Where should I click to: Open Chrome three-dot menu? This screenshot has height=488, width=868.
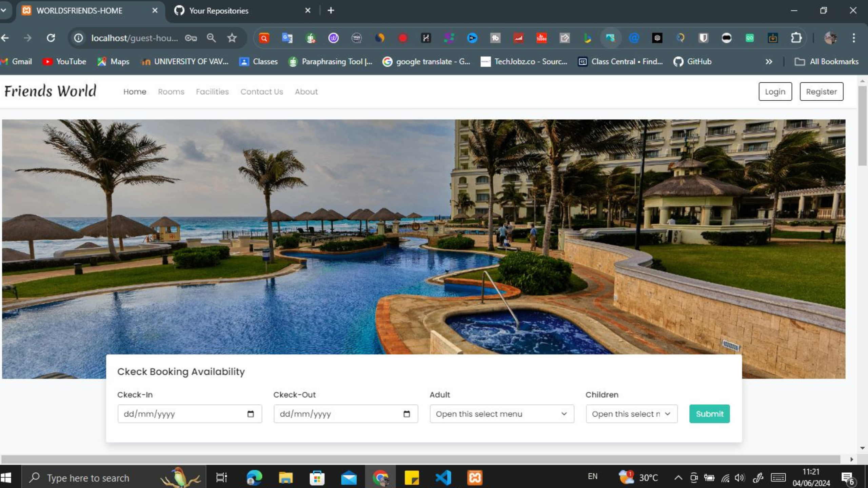[854, 38]
